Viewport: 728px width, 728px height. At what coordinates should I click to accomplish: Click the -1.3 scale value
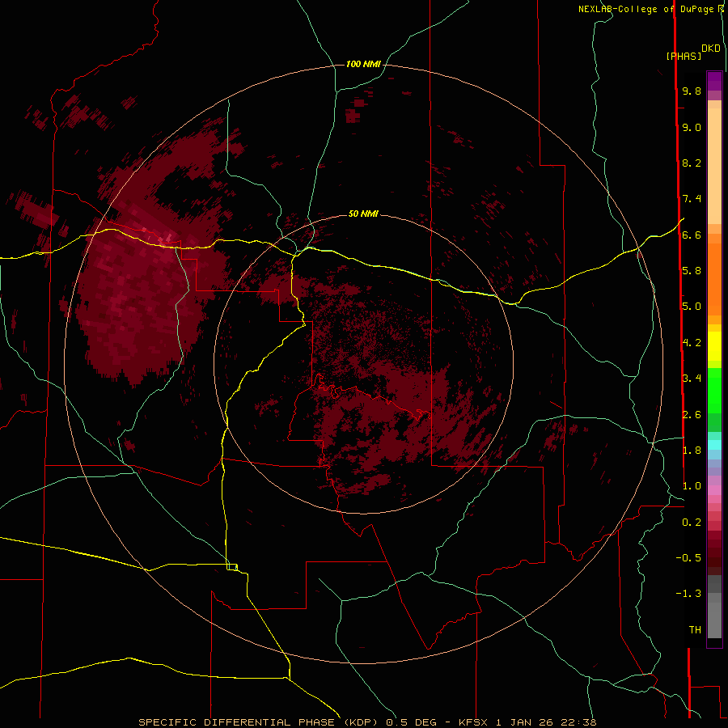coord(688,594)
